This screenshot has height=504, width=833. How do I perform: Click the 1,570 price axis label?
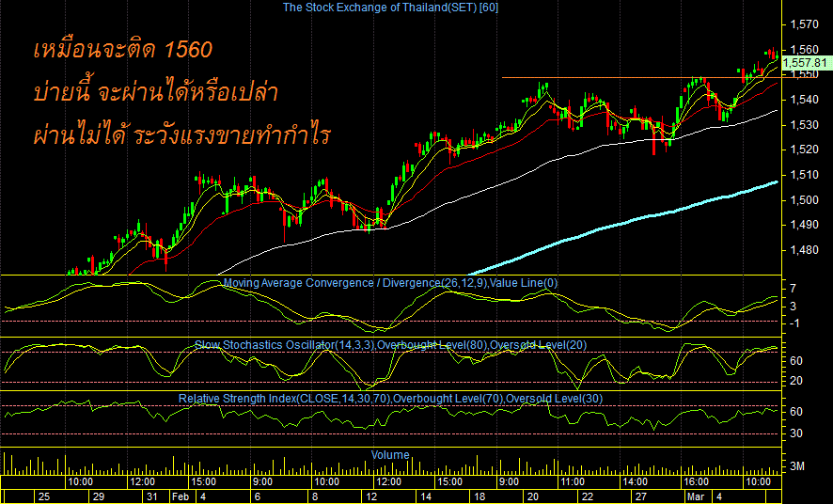pos(804,24)
